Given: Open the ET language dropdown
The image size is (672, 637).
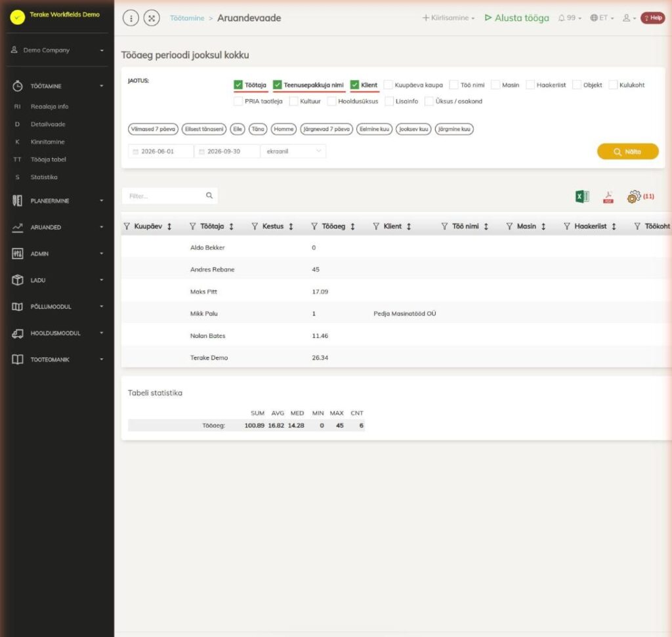Looking at the screenshot, I should [602, 18].
